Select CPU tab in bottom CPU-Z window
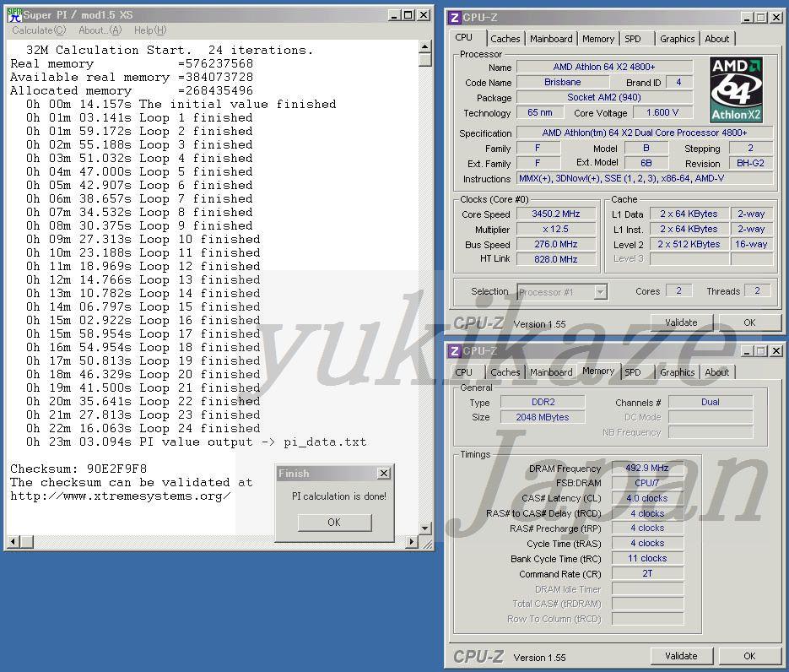This screenshot has height=672, width=789. (x=464, y=372)
